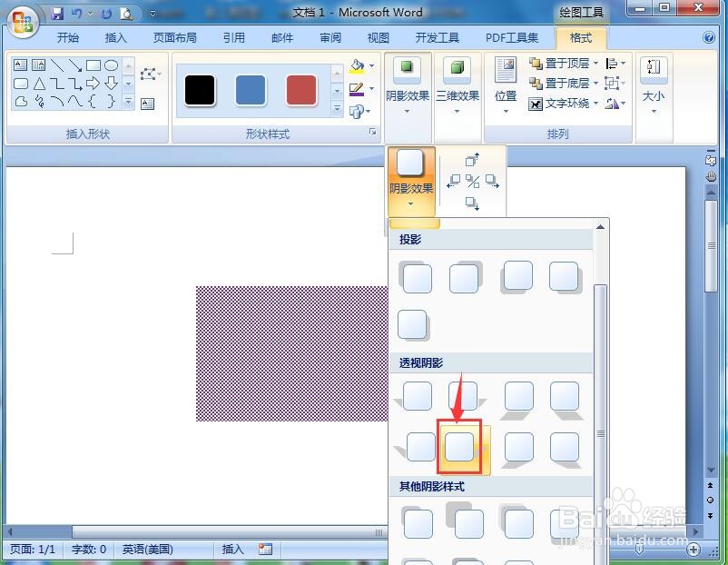Choose the red shape style swatch

pos(301,90)
